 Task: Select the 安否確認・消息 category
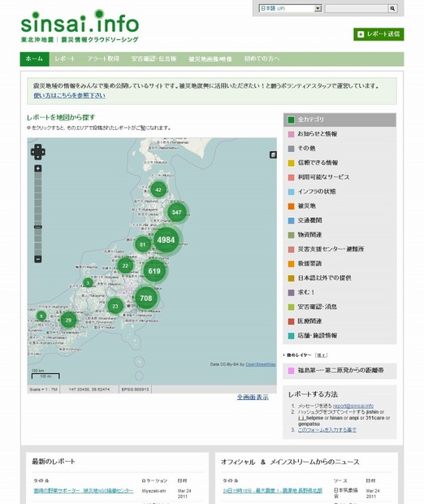point(340,307)
